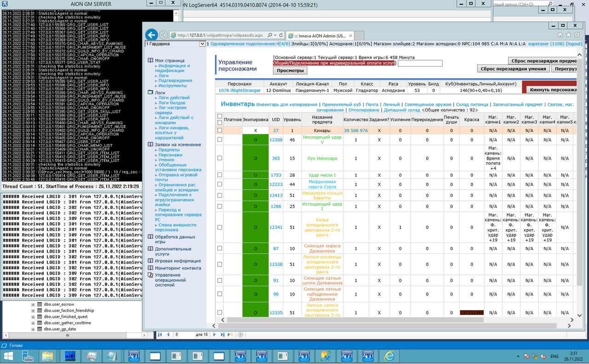
Task: Check the Иридиевое кольцо Баретты row checkbox
Action: tap(219, 195)
